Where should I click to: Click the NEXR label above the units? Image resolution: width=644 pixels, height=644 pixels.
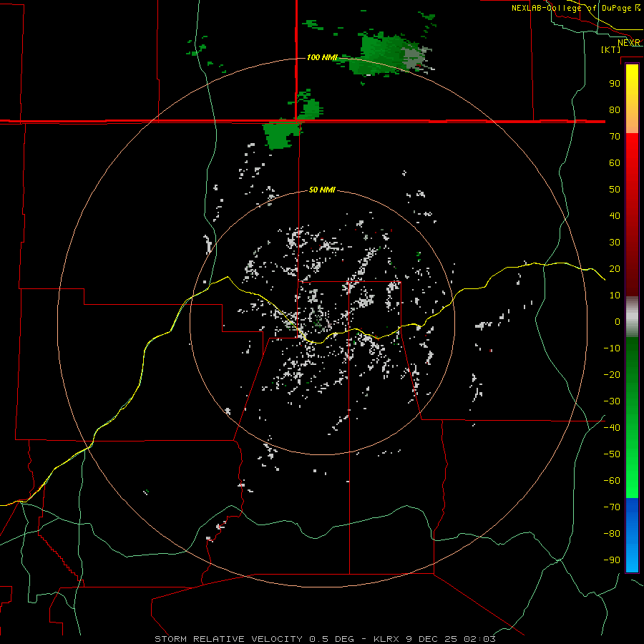pyautogui.click(x=629, y=43)
